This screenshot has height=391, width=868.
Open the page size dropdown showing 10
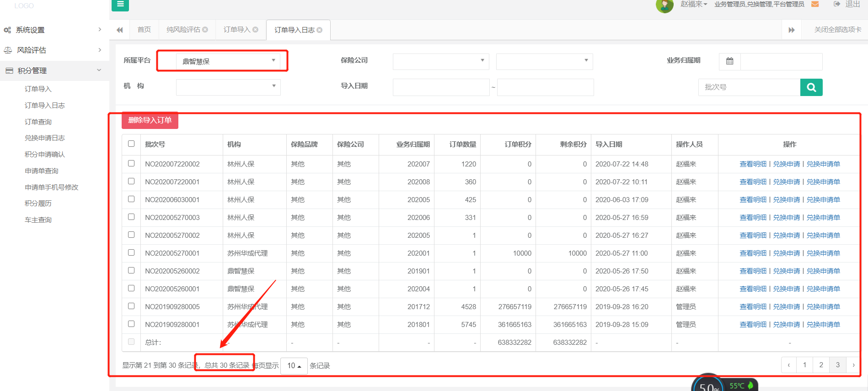[294, 365]
